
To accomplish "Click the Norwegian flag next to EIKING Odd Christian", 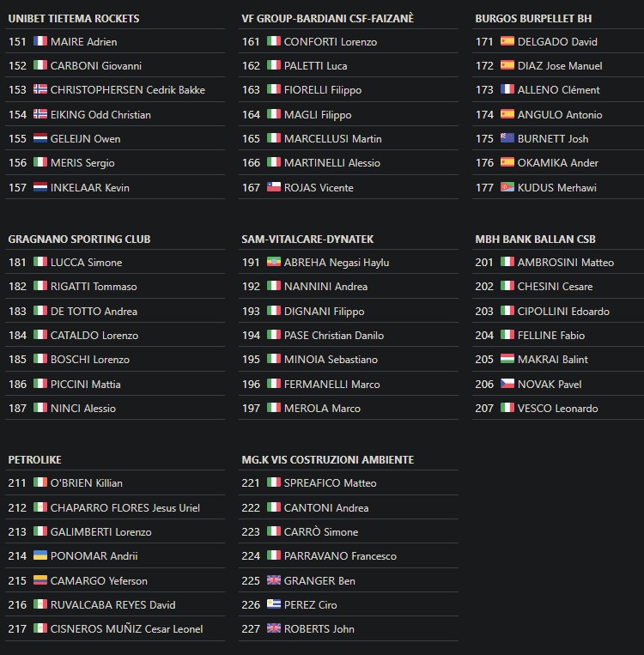I will [40, 113].
